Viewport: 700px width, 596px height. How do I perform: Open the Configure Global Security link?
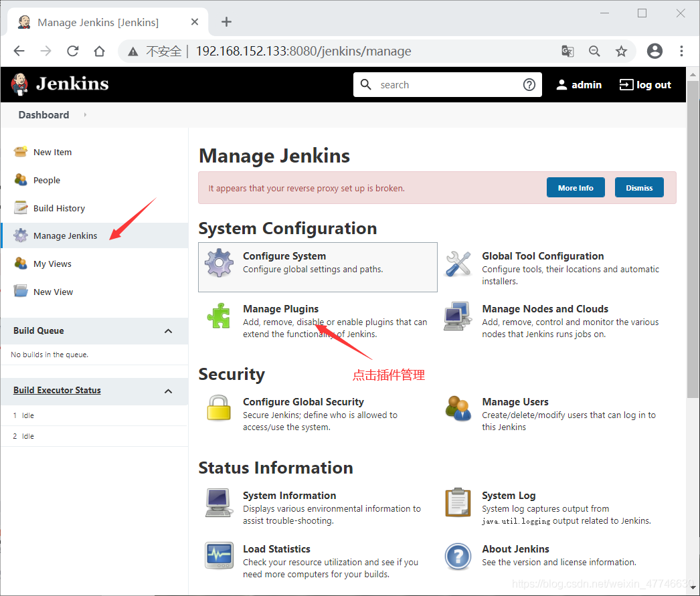click(x=304, y=401)
